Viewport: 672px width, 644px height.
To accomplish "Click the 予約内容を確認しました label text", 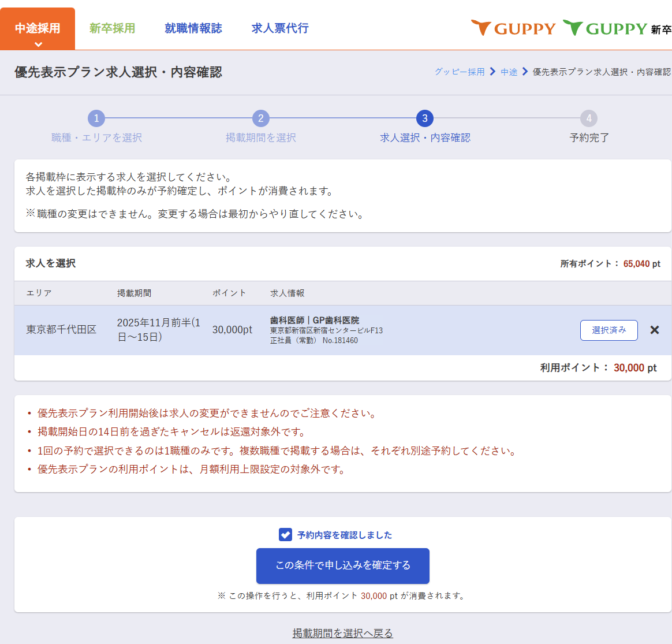I will (345, 535).
